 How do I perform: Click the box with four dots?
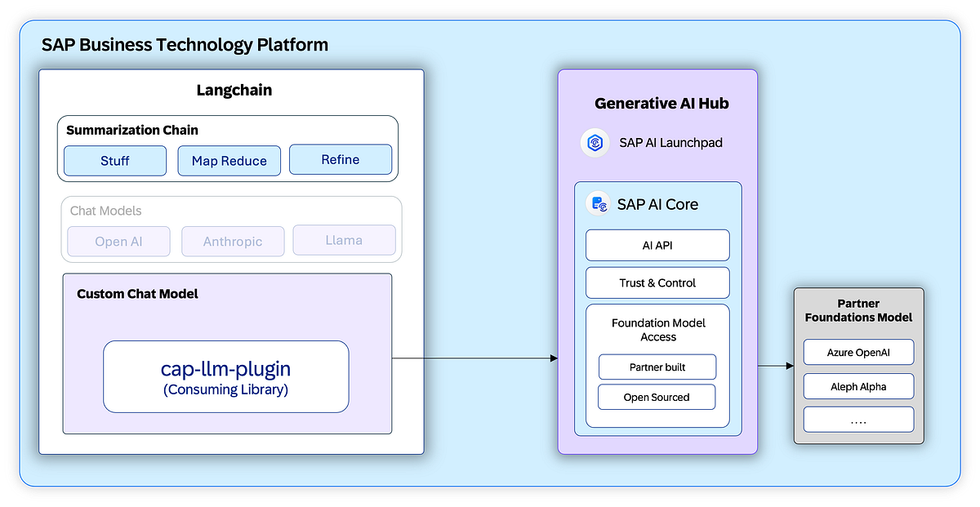[x=858, y=420]
